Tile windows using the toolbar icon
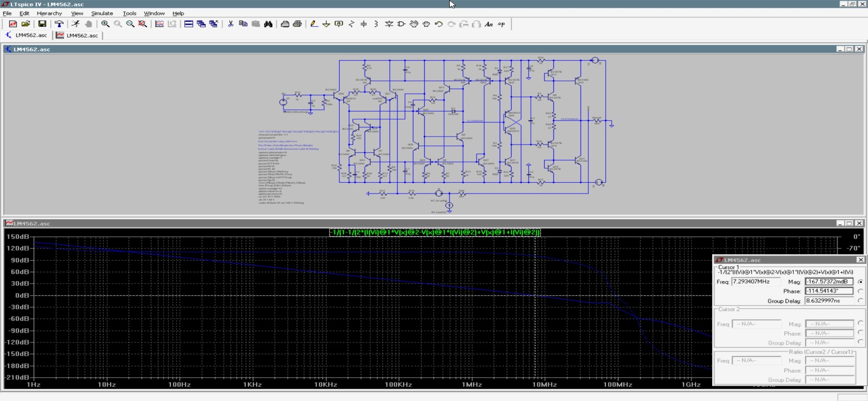The width and height of the screenshot is (868, 401). (x=189, y=24)
